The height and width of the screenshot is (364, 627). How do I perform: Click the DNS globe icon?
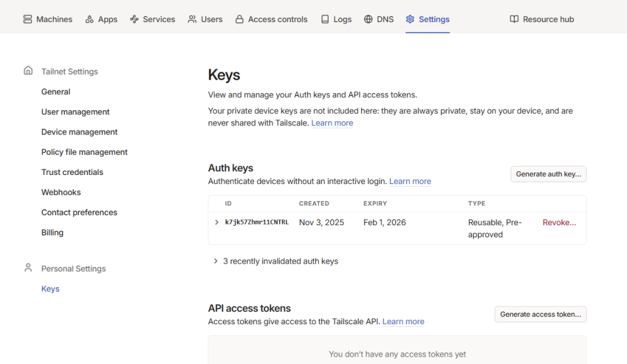tap(368, 20)
